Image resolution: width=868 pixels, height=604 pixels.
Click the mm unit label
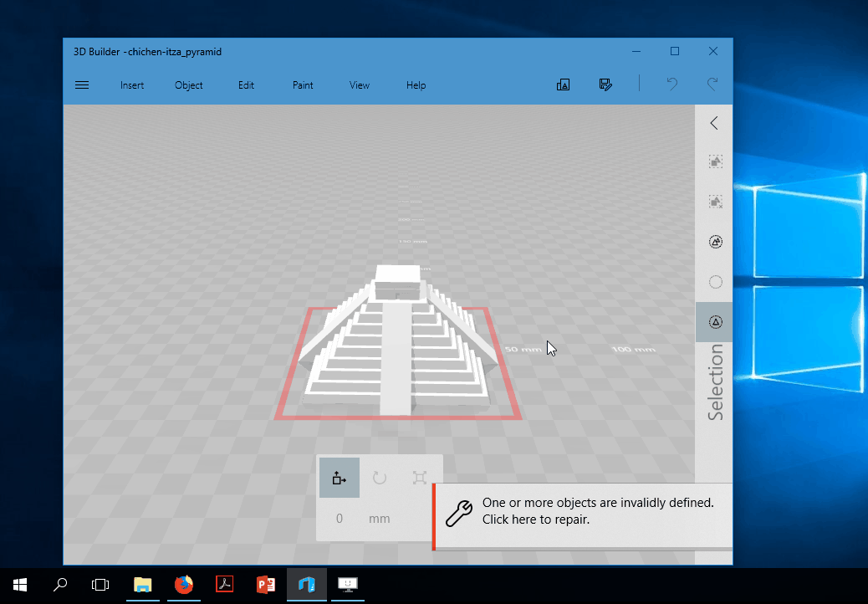coord(379,519)
